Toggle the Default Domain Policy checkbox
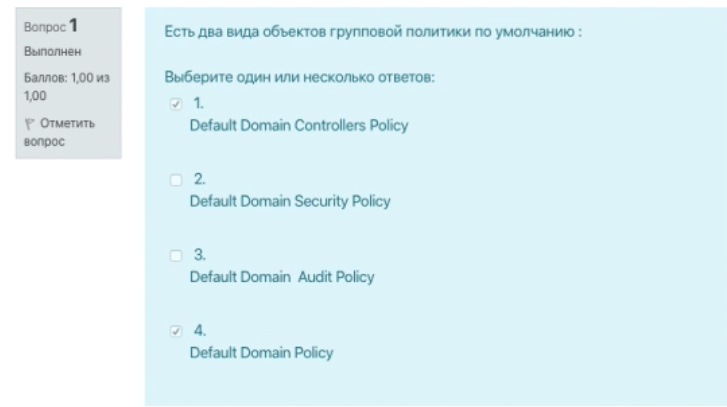The width and height of the screenshot is (727, 407). [x=176, y=331]
